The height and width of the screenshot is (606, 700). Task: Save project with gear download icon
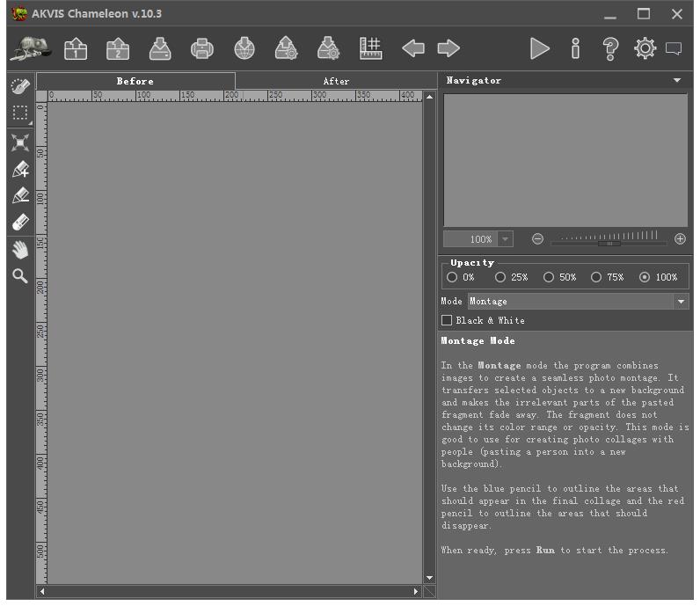point(328,48)
